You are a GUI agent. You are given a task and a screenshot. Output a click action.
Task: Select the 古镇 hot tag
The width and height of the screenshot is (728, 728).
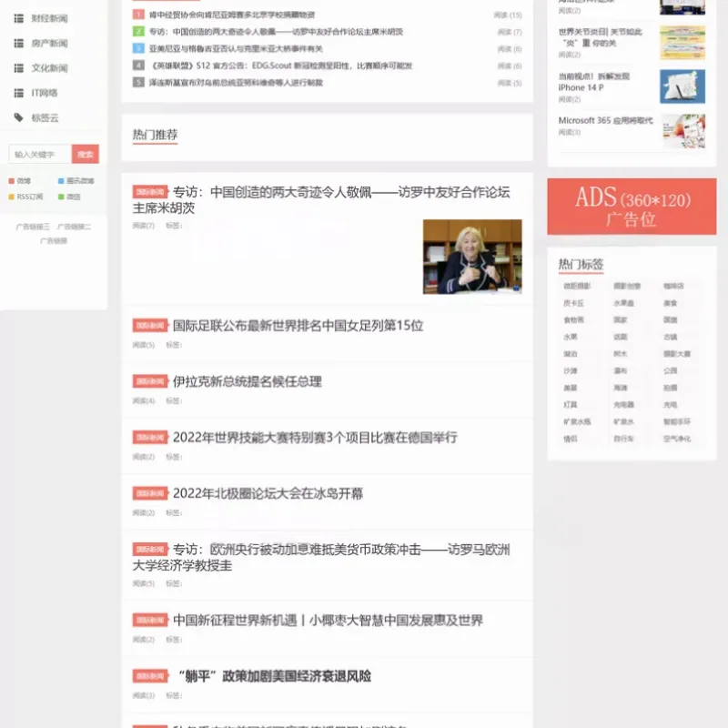pos(670,337)
